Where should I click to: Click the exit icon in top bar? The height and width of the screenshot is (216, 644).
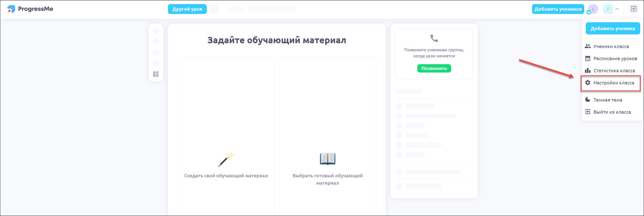(633, 9)
